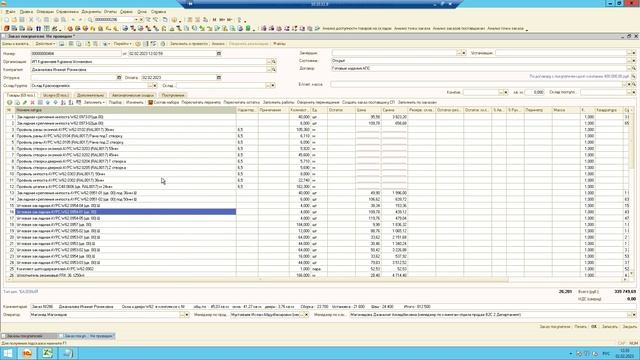The width and height of the screenshot is (640, 360).
Task: Click magnifier icon next to Контрагент field
Action: [274, 70]
